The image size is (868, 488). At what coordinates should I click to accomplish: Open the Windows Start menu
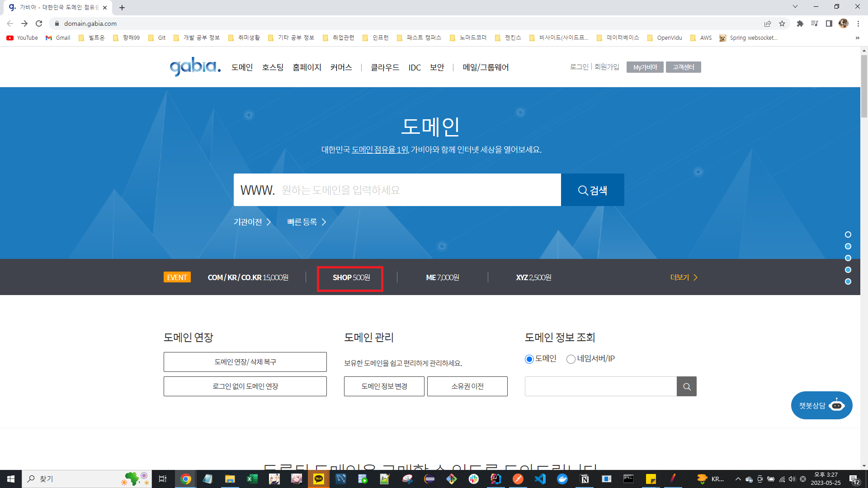click(x=11, y=479)
